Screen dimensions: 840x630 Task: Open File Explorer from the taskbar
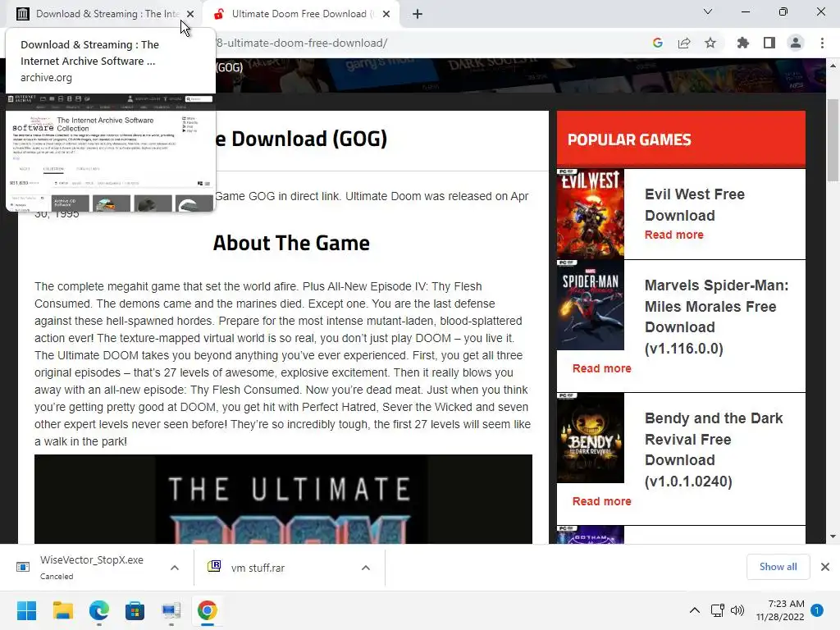(63, 610)
